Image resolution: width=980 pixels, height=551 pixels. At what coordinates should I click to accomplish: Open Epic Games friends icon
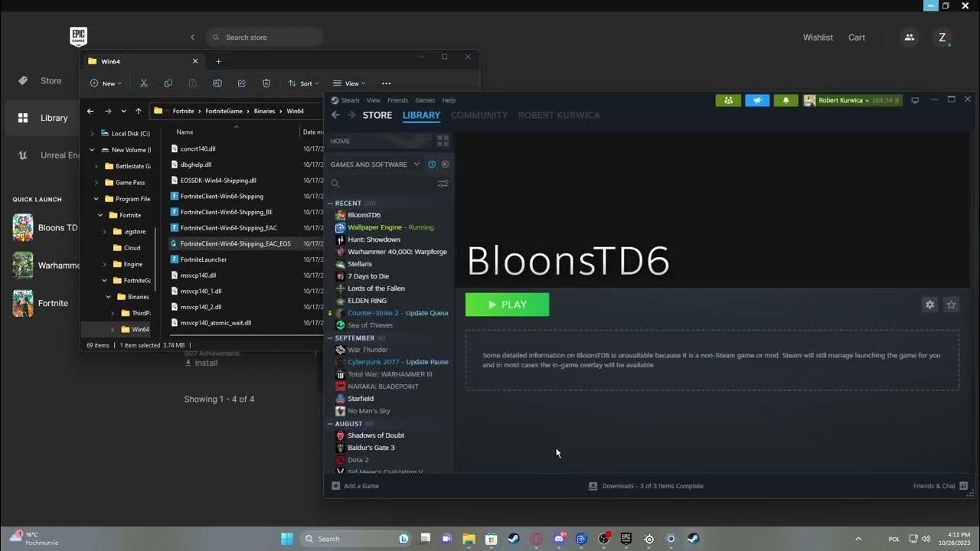(909, 37)
